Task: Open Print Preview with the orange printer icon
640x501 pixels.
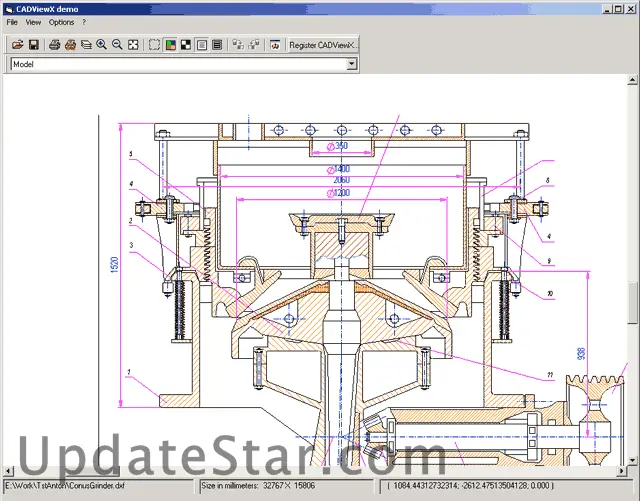Action: tap(70, 45)
